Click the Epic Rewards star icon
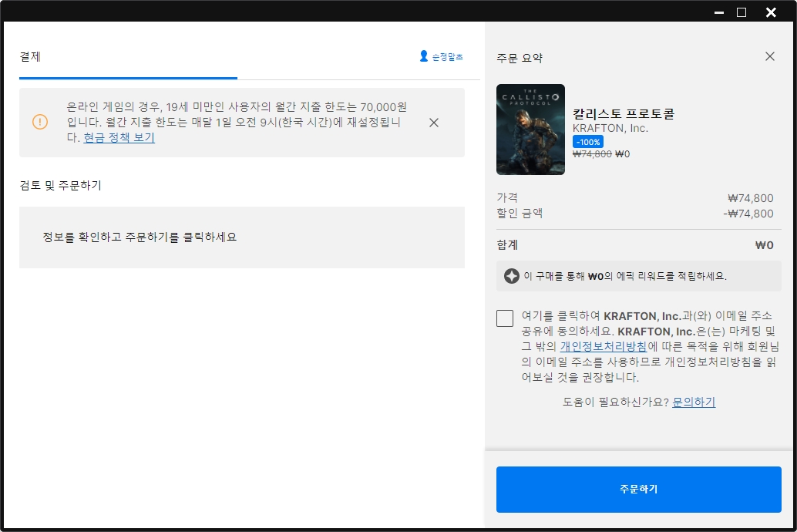This screenshot has height=532, width=797. 511,276
